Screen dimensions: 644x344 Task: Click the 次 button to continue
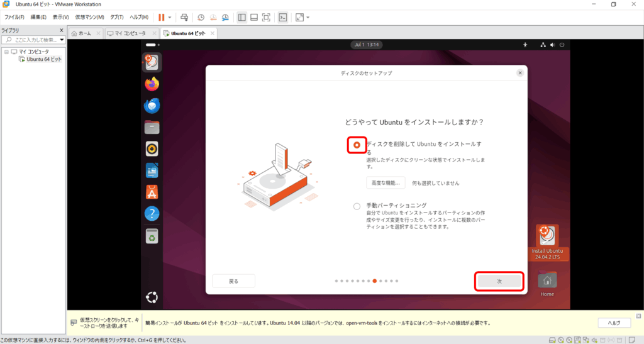(x=499, y=282)
